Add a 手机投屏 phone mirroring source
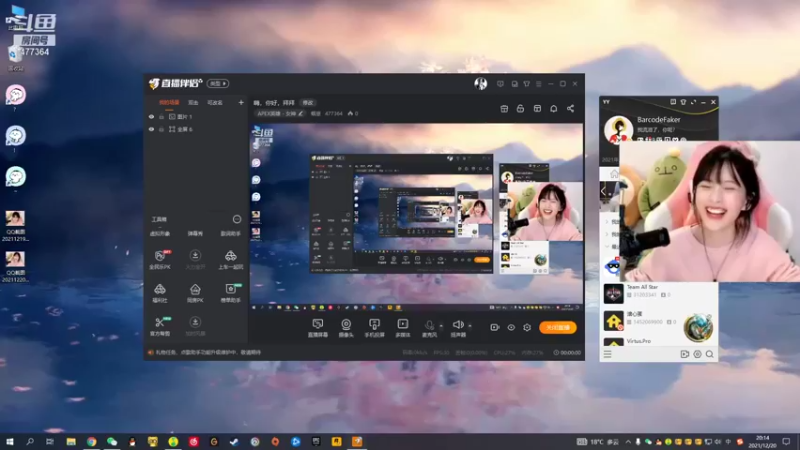Viewport: 800px width, 450px height. point(374,328)
